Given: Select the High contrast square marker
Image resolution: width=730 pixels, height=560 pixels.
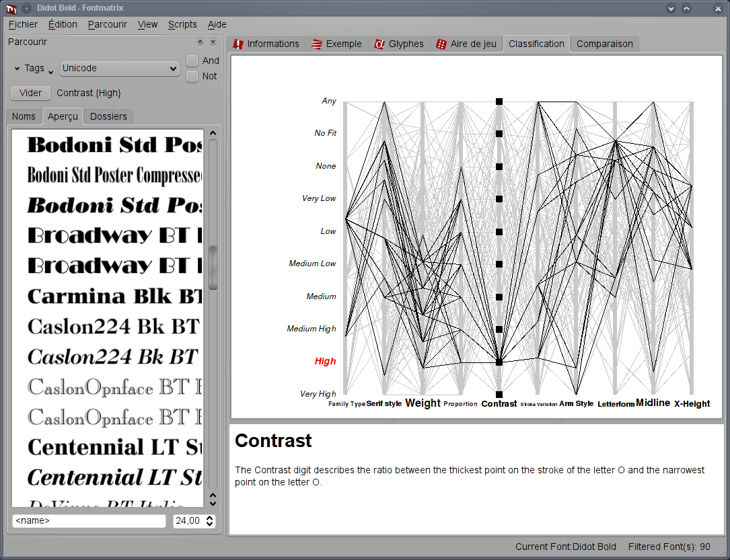Looking at the screenshot, I should (499, 362).
